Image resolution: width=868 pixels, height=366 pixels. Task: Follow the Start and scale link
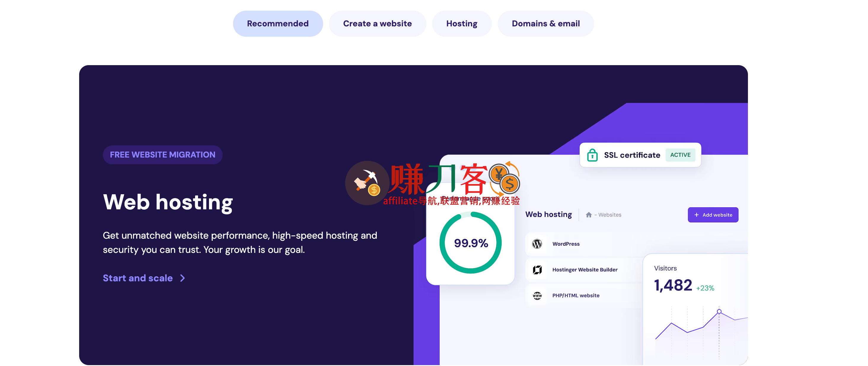point(138,278)
